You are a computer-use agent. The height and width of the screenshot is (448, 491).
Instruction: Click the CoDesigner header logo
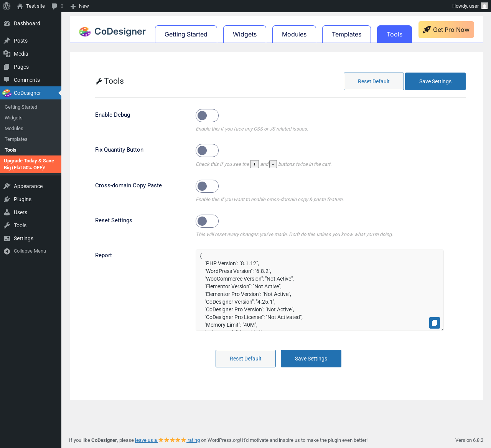pos(112,31)
